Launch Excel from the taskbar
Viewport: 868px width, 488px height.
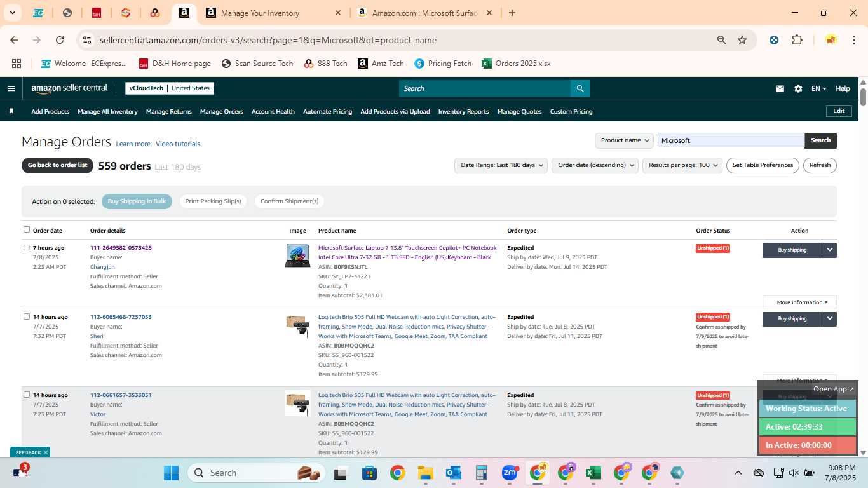click(593, 473)
